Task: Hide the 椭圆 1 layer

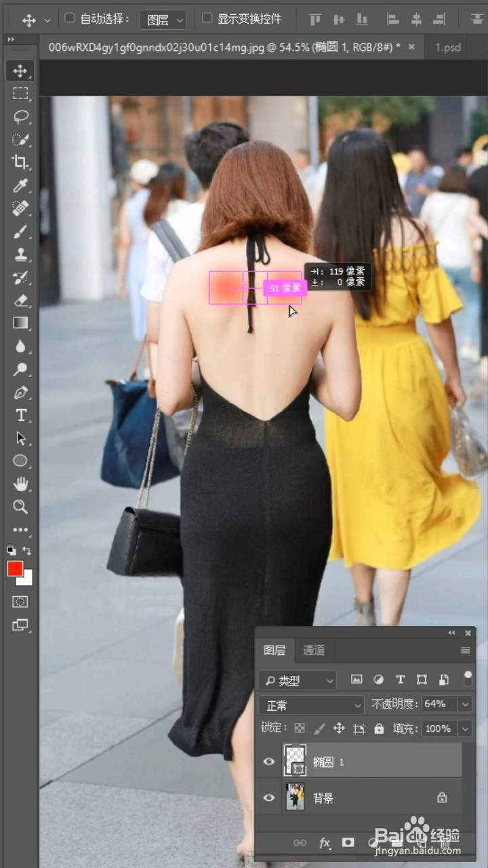Action: [269, 762]
